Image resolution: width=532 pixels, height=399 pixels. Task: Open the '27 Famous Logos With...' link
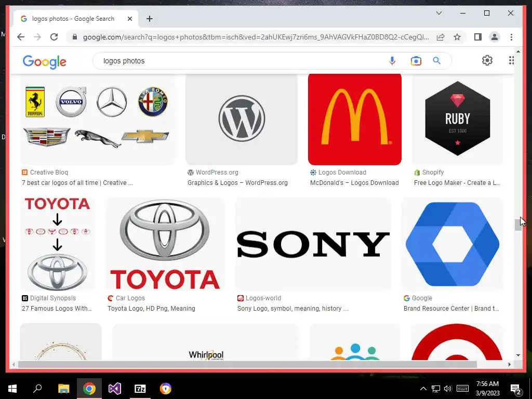pos(57,309)
